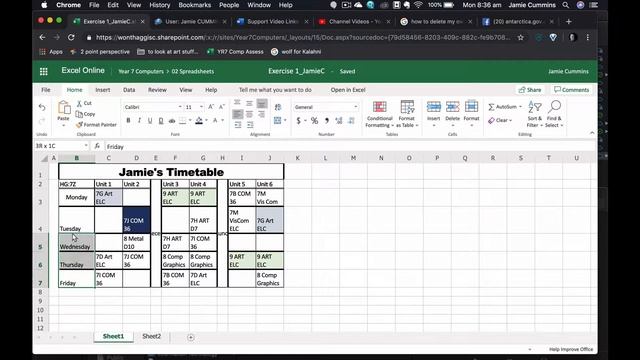The width and height of the screenshot is (640, 360).
Task: Copy the selected cells
Action: pyautogui.click(x=85, y=114)
